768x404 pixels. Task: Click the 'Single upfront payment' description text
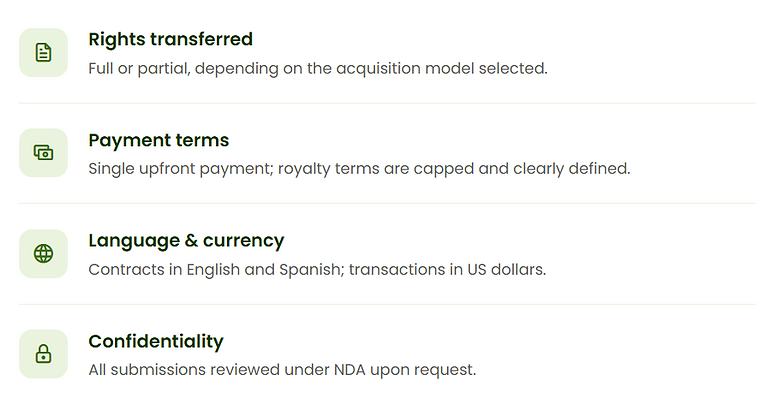[x=359, y=169]
